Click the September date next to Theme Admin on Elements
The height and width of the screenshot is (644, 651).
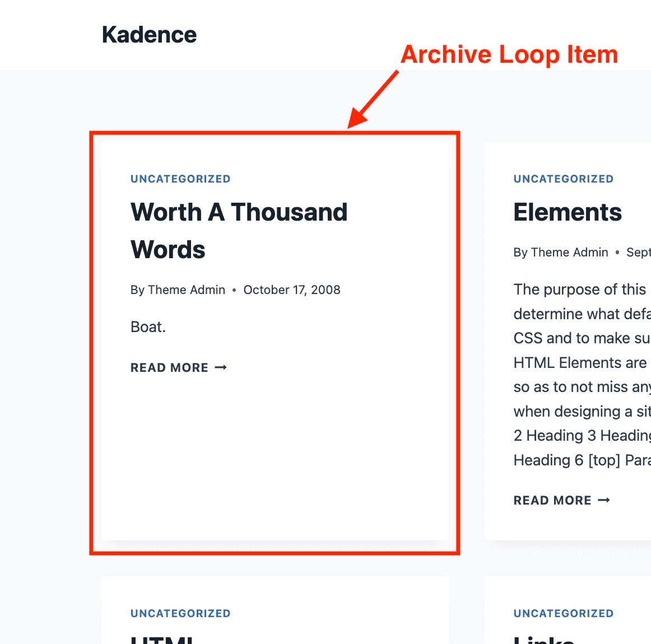pyautogui.click(x=639, y=252)
